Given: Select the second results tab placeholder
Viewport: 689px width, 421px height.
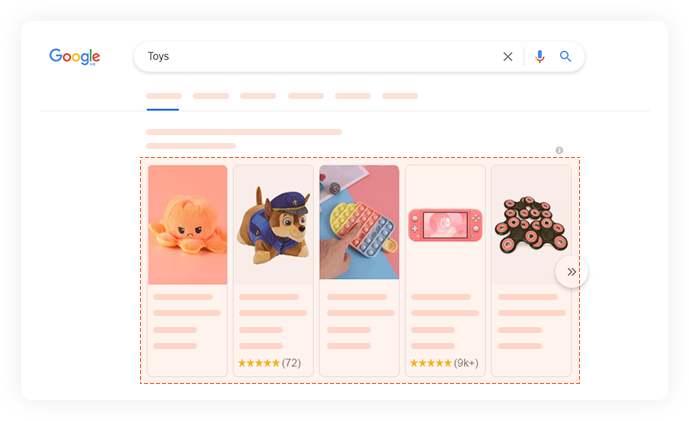Looking at the screenshot, I should tap(211, 96).
